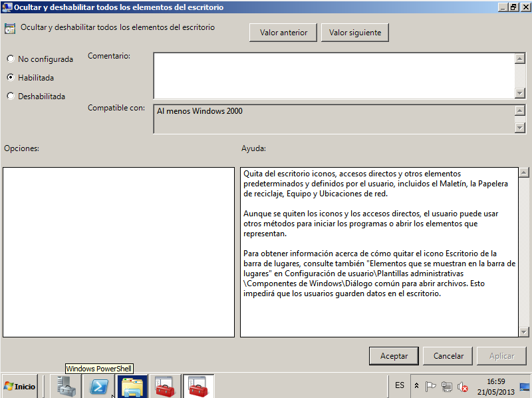The height and width of the screenshot is (398, 532).
Task: Click down arrow of Compatible con box
Action: click(520, 127)
